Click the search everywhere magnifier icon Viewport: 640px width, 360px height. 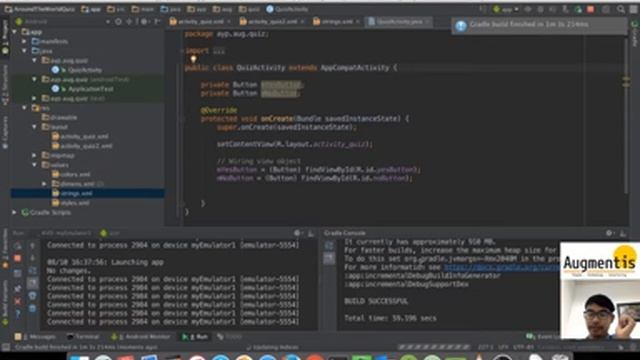(621, 9)
